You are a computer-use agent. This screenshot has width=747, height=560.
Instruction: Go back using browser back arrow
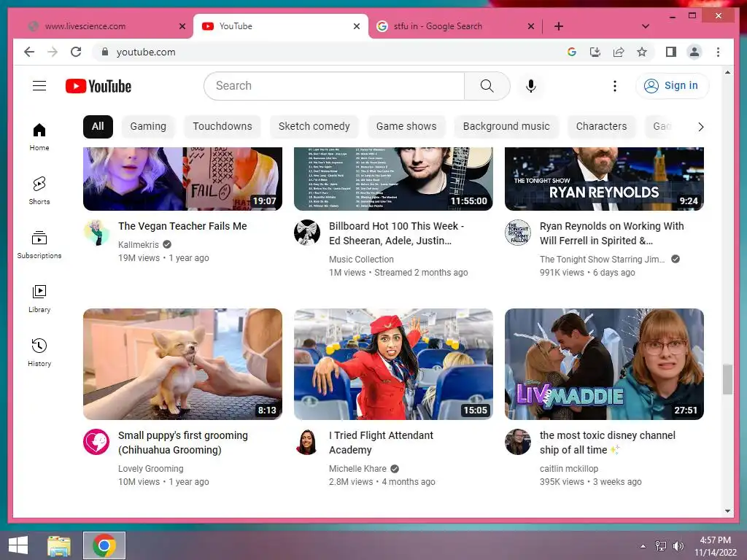tap(29, 52)
